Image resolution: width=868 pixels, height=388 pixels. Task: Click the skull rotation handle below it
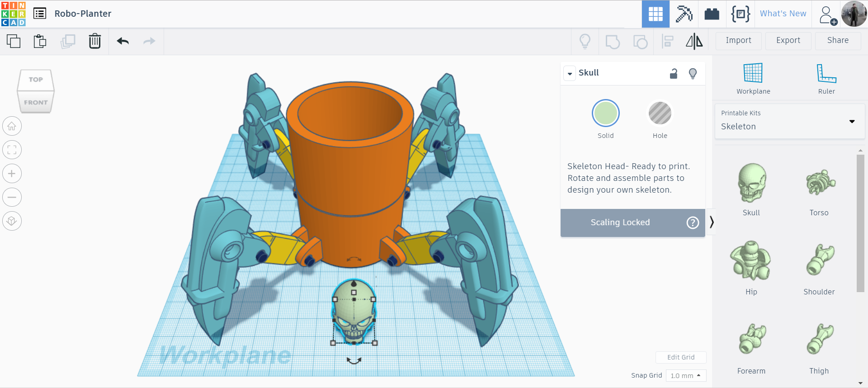click(354, 360)
